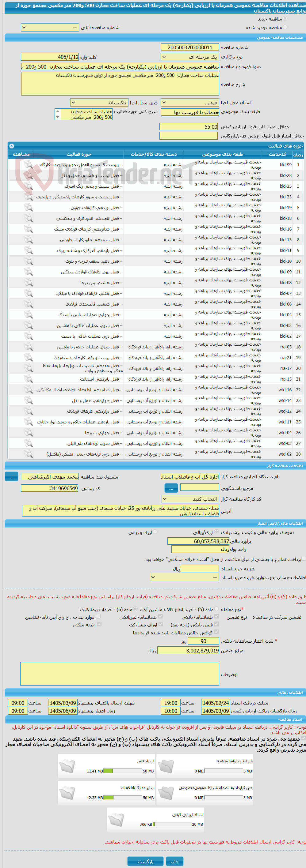
Task: Click the مشاهده column header
Action: [x=21, y=154]
